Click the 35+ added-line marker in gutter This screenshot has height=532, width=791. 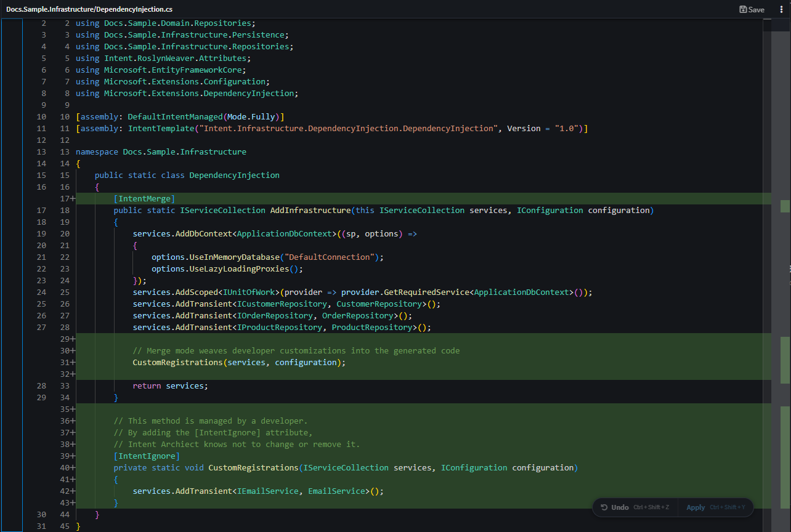[67, 409]
